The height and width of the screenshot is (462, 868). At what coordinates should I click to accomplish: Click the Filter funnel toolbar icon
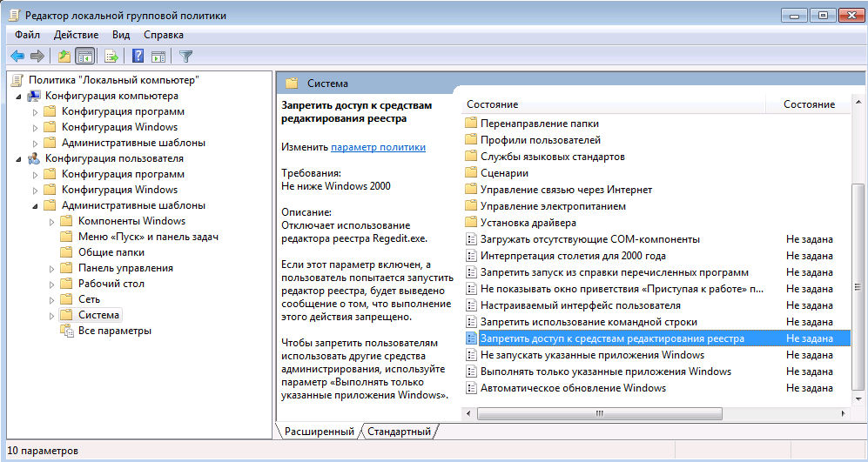coord(186,56)
